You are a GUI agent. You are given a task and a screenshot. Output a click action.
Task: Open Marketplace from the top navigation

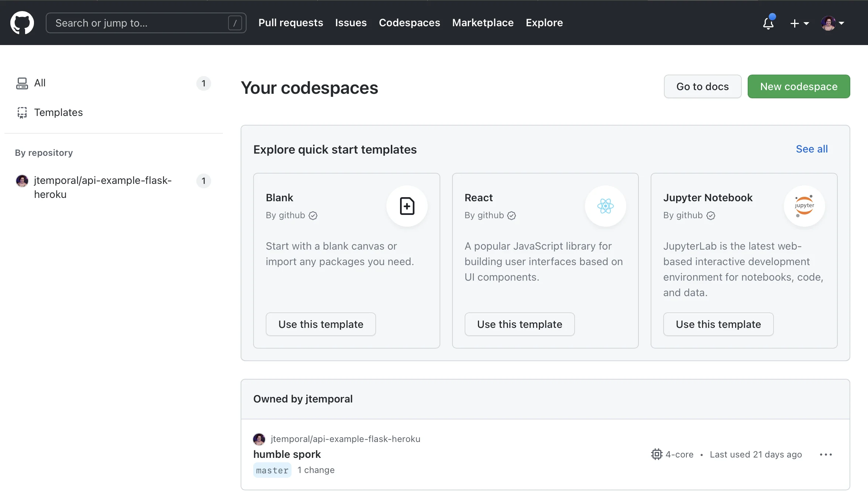pyautogui.click(x=483, y=23)
